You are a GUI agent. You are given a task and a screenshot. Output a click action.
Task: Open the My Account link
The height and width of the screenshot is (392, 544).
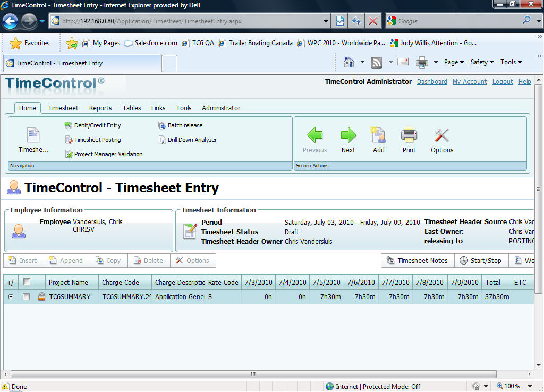tap(470, 81)
